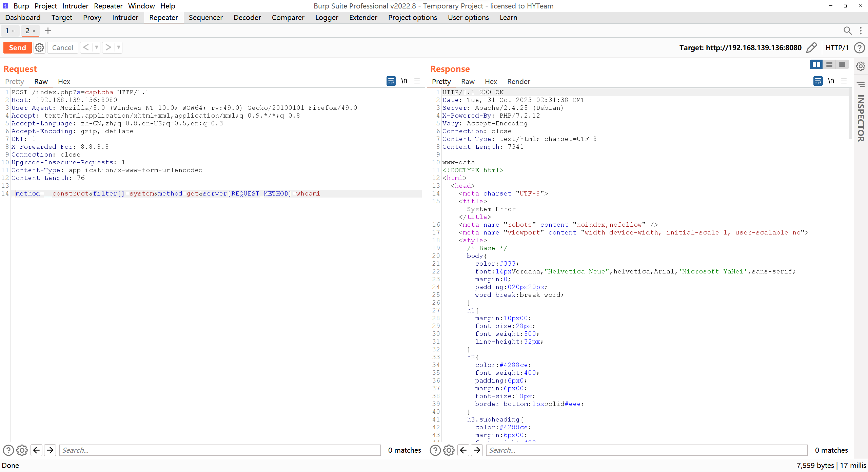
Task: Click the Response vertical scrollbar
Action: [x=850, y=114]
